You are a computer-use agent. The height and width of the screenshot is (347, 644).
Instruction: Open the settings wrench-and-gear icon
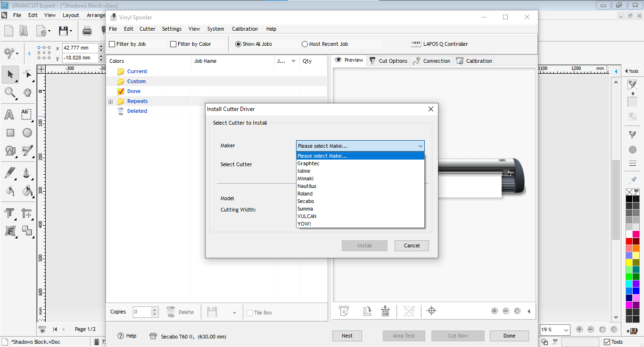pos(9,52)
